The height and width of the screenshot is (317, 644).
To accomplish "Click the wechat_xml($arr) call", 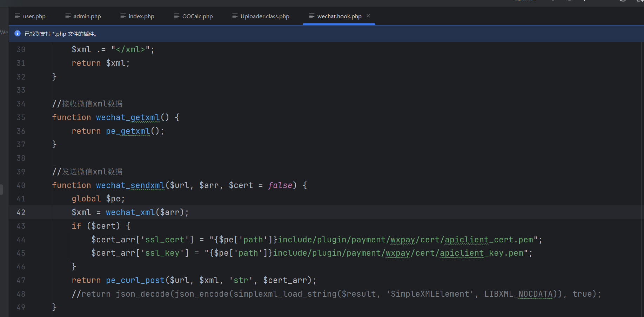I will pyautogui.click(x=145, y=213).
